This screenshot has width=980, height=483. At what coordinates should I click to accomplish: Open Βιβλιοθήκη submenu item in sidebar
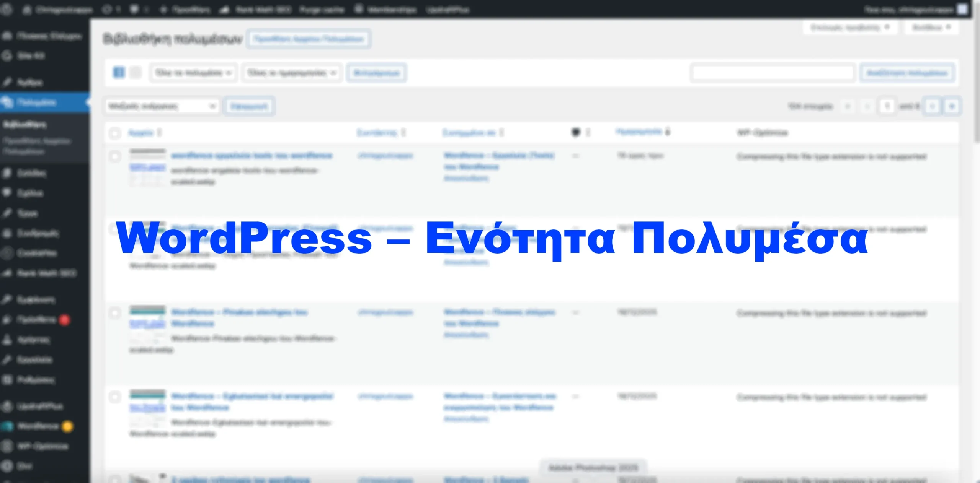click(x=25, y=124)
